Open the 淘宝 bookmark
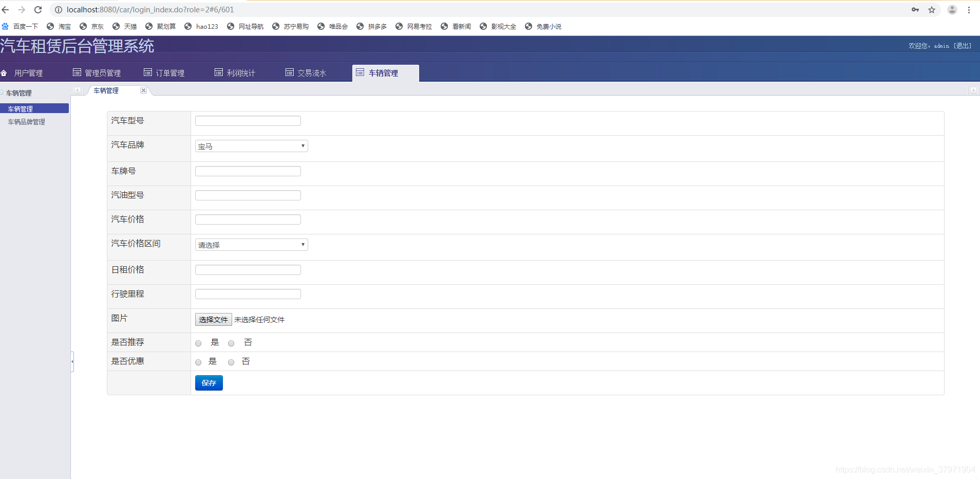This screenshot has width=980, height=479. pyautogui.click(x=59, y=26)
